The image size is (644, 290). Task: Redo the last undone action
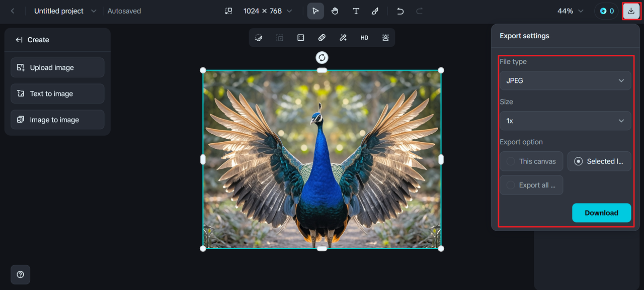pyautogui.click(x=420, y=11)
